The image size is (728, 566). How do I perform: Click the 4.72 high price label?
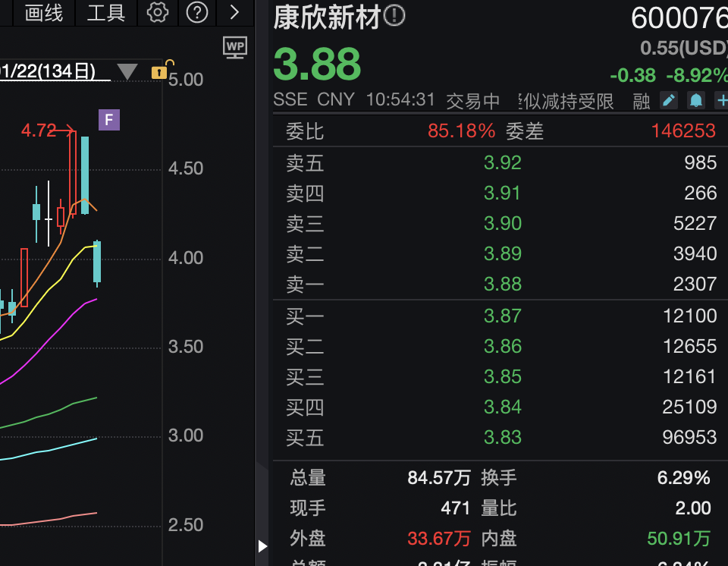[39, 130]
